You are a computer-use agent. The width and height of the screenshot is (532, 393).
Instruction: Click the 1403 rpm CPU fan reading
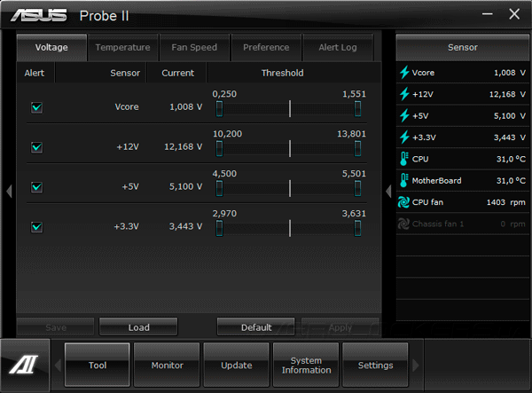click(506, 202)
